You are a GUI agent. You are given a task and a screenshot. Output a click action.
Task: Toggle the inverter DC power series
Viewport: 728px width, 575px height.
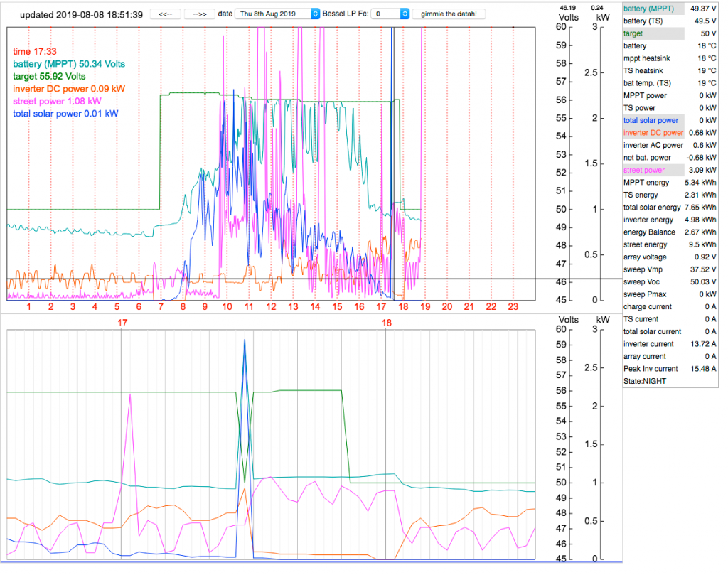[x=653, y=133]
